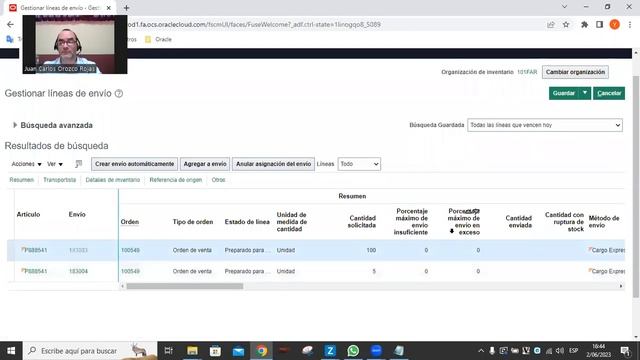Click the Cantidad solicitada value 100
640x360 pixels.
(x=371, y=250)
